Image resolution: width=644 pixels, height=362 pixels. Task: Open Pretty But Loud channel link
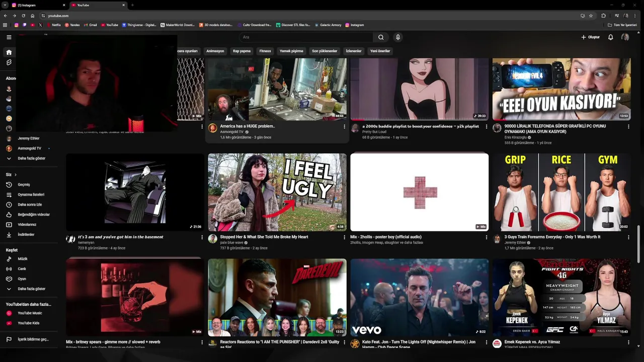[x=374, y=132]
